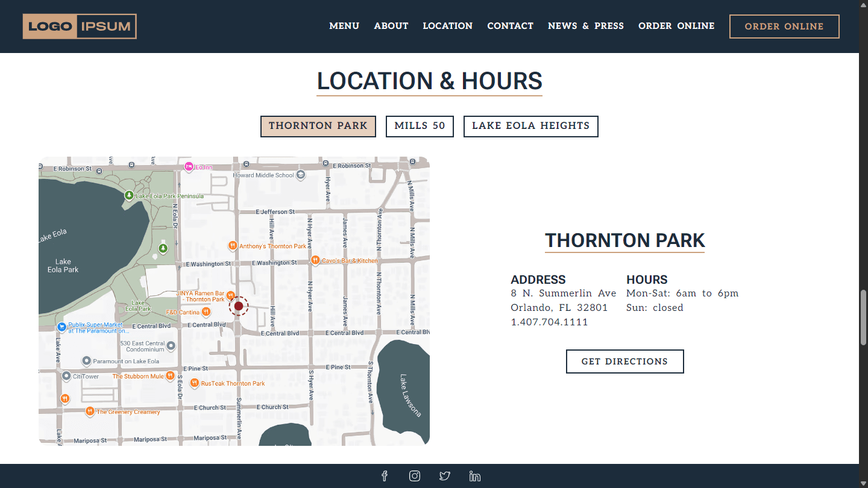Screen dimensions: 868x488
Task: Click the RusTeak Thornton Park marker
Action: coord(194,383)
